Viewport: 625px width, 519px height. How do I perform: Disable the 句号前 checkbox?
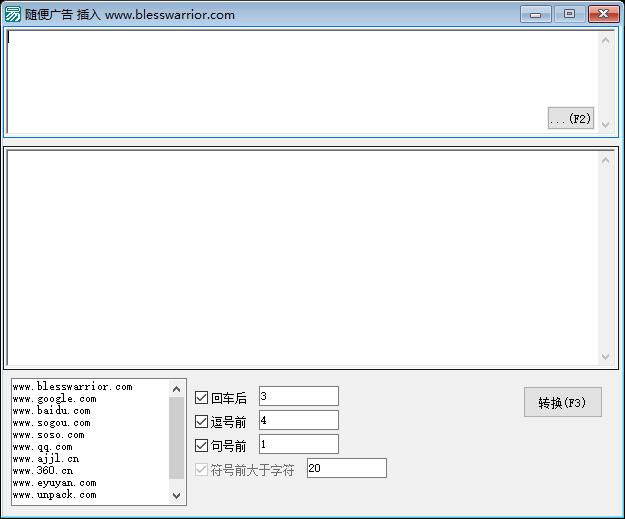[x=202, y=446]
